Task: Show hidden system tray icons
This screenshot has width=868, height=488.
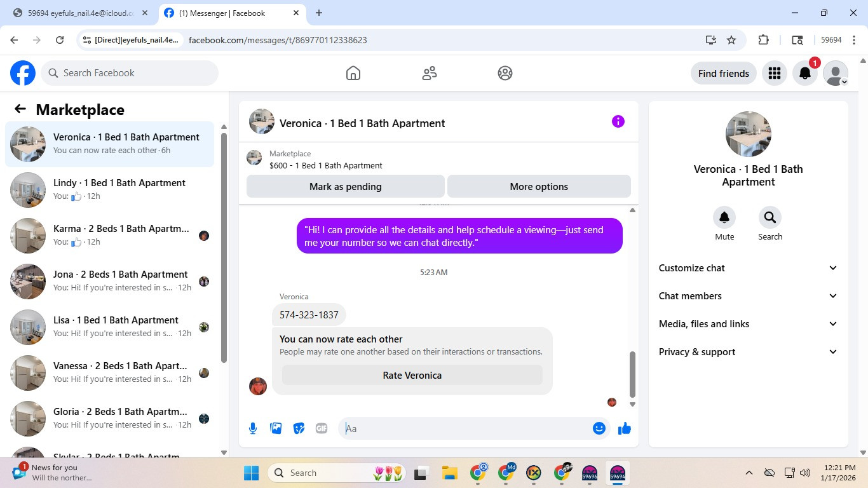Action: (x=749, y=473)
